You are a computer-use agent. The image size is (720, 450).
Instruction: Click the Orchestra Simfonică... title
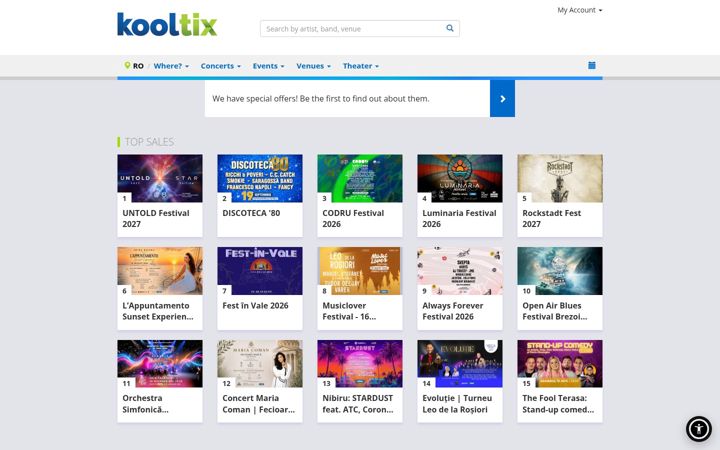pyautogui.click(x=145, y=404)
